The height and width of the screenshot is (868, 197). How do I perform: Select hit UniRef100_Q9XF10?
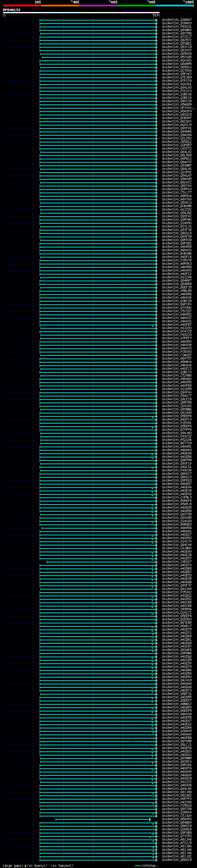click(x=177, y=464)
